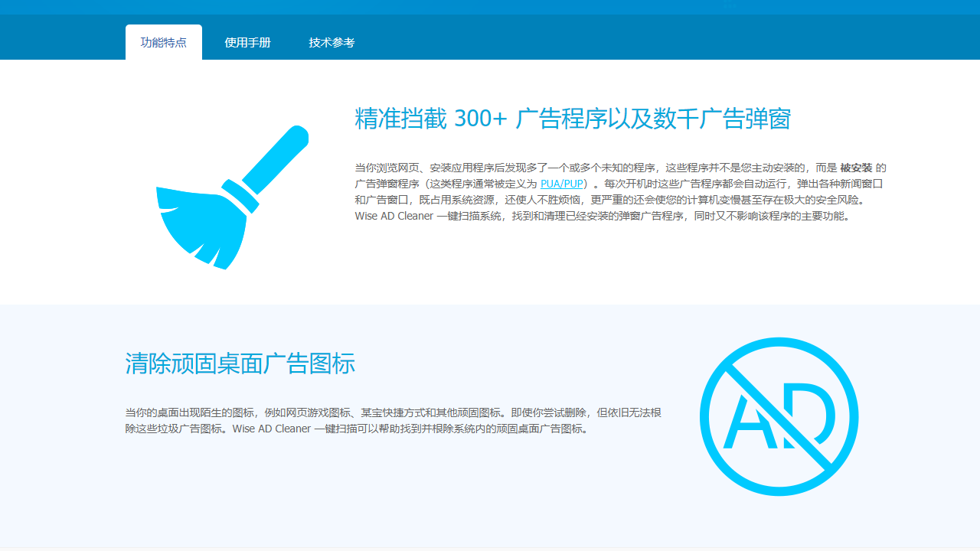Switch to the 使用手册 tab
Image resolution: width=980 pixels, height=551 pixels.
tap(247, 42)
